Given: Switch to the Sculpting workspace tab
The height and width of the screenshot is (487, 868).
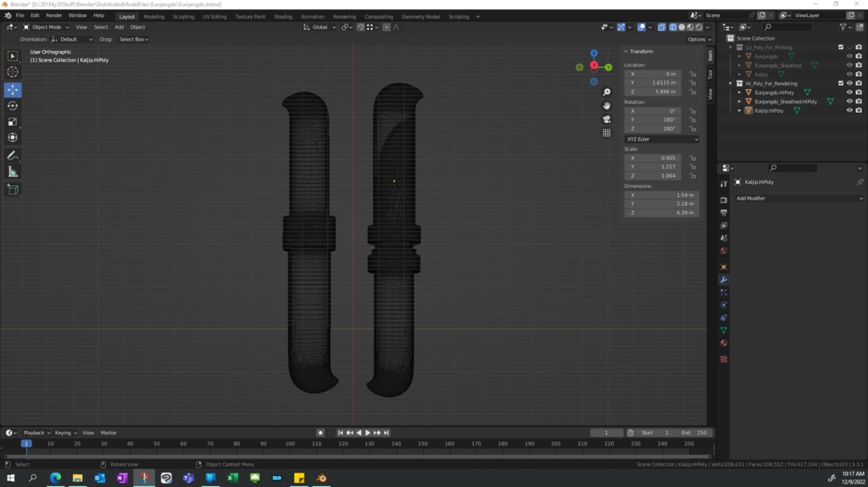Looking at the screenshot, I should click(183, 16).
